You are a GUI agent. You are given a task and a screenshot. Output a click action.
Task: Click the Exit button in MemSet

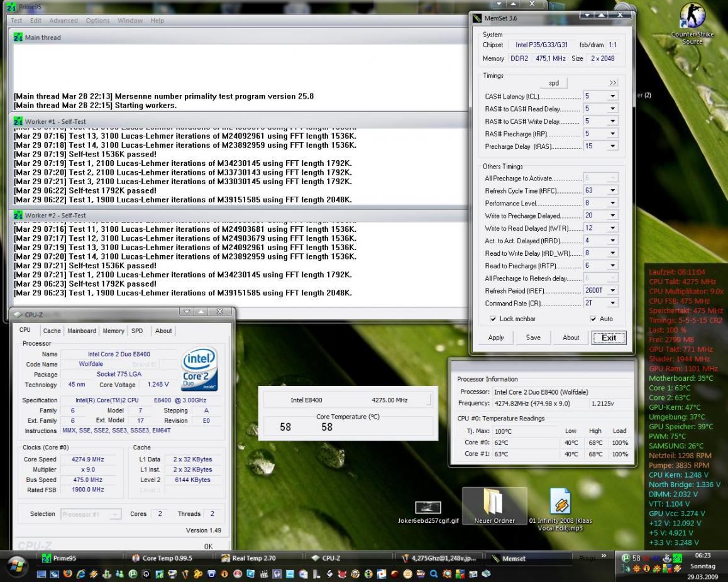coord(609,338)
